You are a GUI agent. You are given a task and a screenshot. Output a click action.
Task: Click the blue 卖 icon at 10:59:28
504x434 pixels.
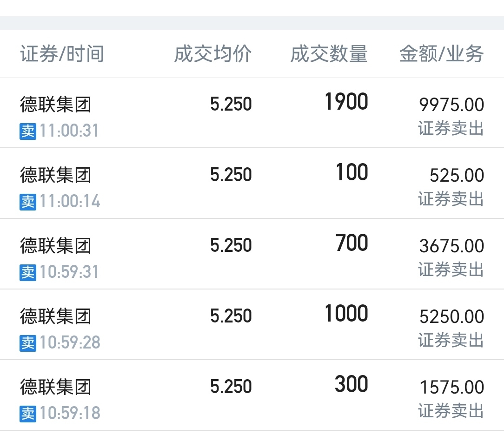28,343
